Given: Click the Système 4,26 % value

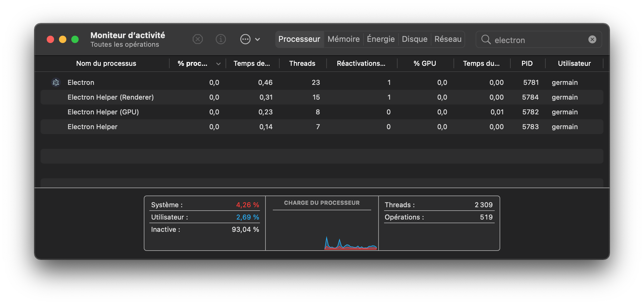Looking at the screenshot, I should coord(248,205).
